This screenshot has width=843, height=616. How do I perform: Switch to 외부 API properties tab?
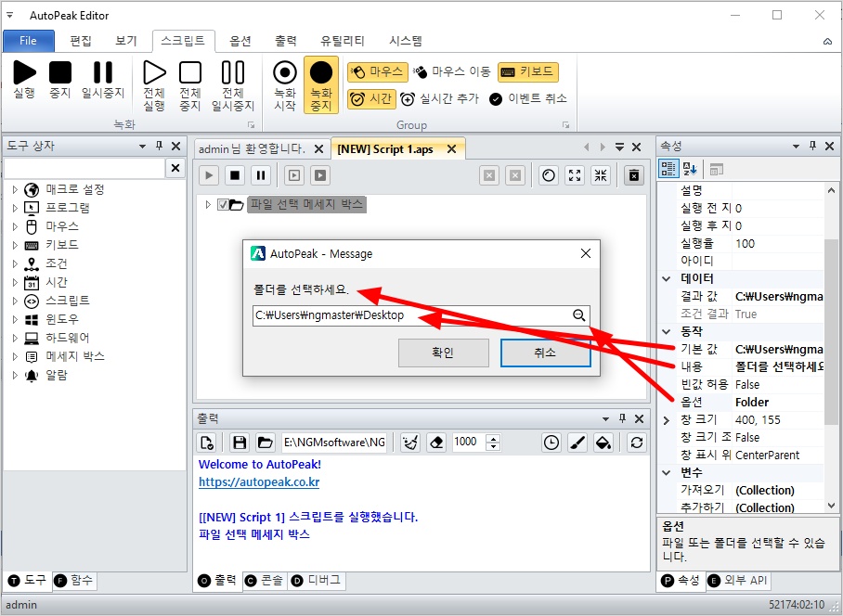[738, 581]
